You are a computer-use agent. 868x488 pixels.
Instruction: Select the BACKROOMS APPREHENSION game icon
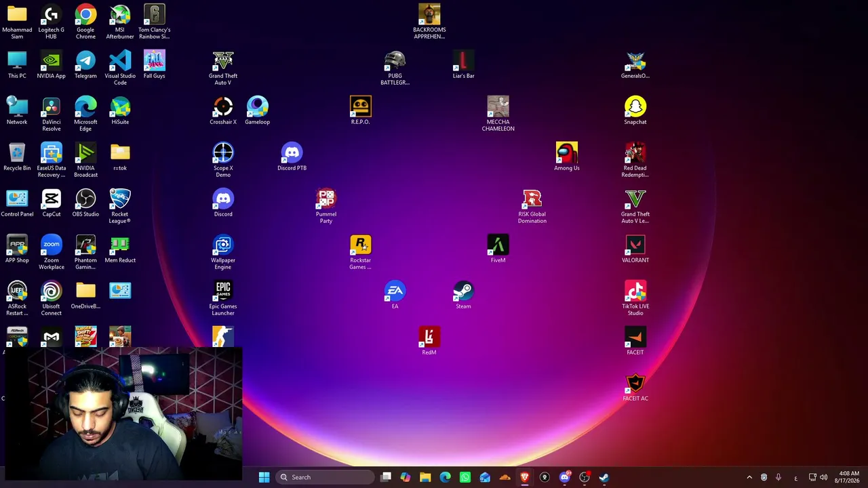click(x=429, y=21)
